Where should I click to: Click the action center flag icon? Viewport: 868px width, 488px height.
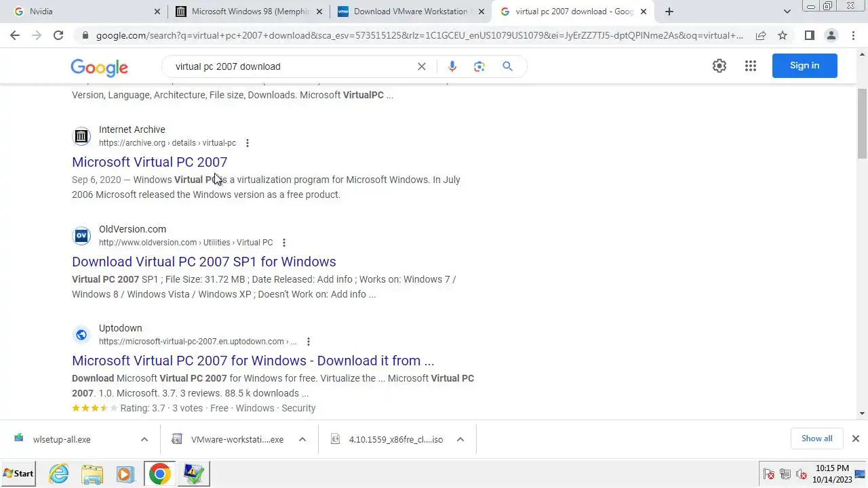coord(769,474)
